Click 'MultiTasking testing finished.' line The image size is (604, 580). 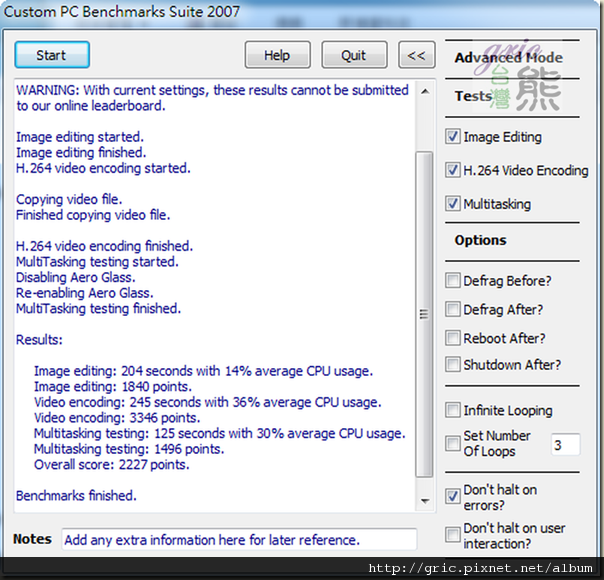point(98,309)
